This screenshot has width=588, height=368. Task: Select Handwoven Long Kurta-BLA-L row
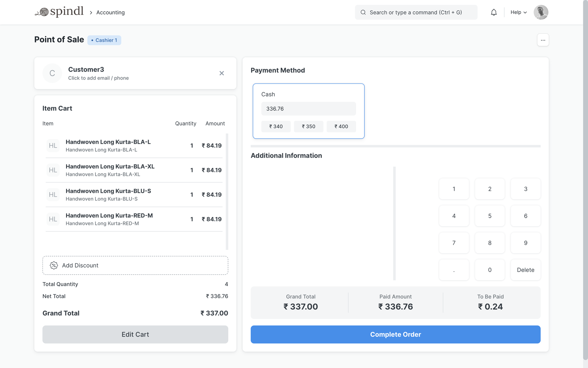click(x=134, y=145)
